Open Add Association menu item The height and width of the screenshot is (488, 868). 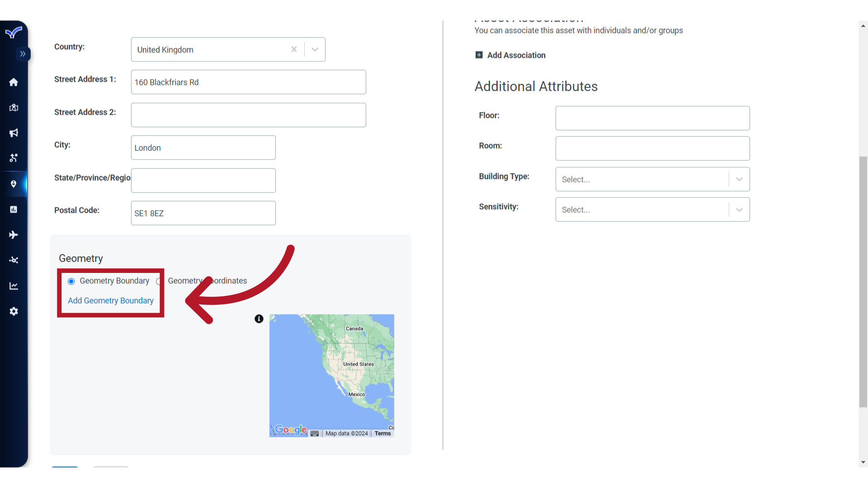click(510, 55)
